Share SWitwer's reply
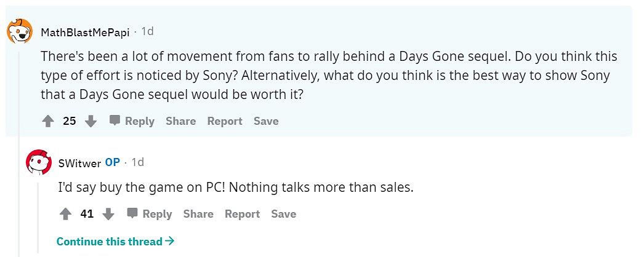 click(198, 214)
